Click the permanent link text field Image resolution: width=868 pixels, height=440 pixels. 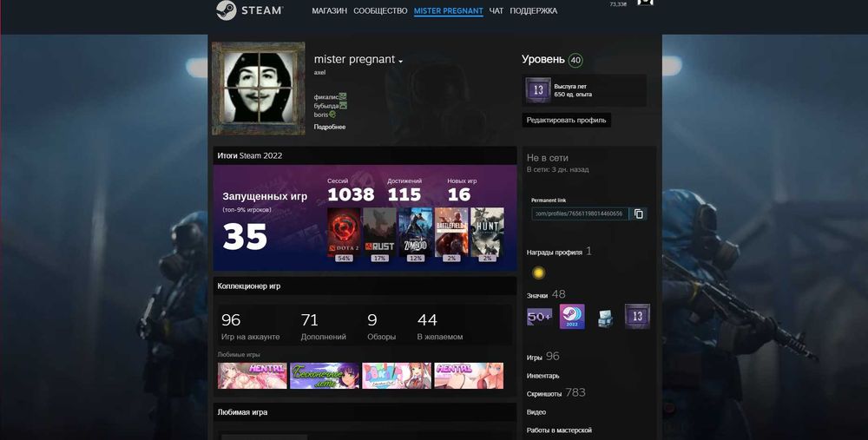click(x=580, y=213)
